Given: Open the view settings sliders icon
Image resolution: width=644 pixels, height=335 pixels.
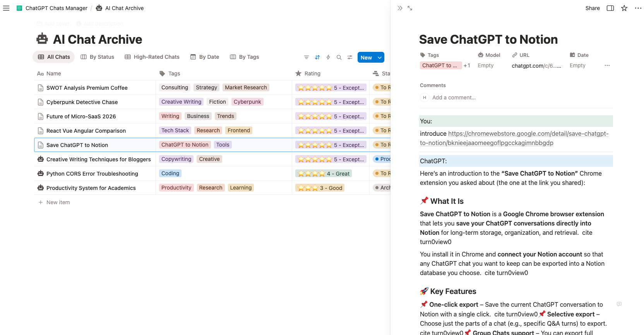Looking at the screenshot, I should (350, 57).
